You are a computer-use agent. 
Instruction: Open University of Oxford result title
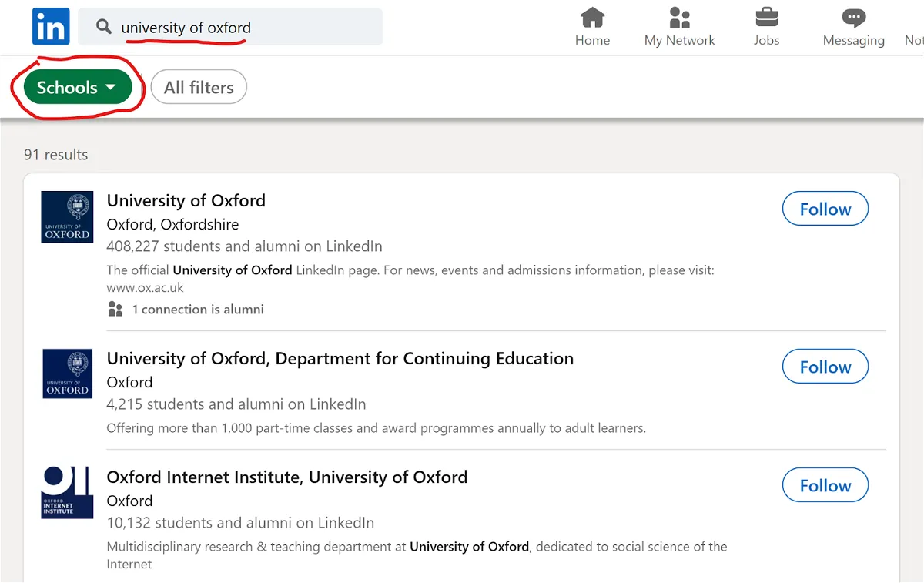(x=186, y=200)
